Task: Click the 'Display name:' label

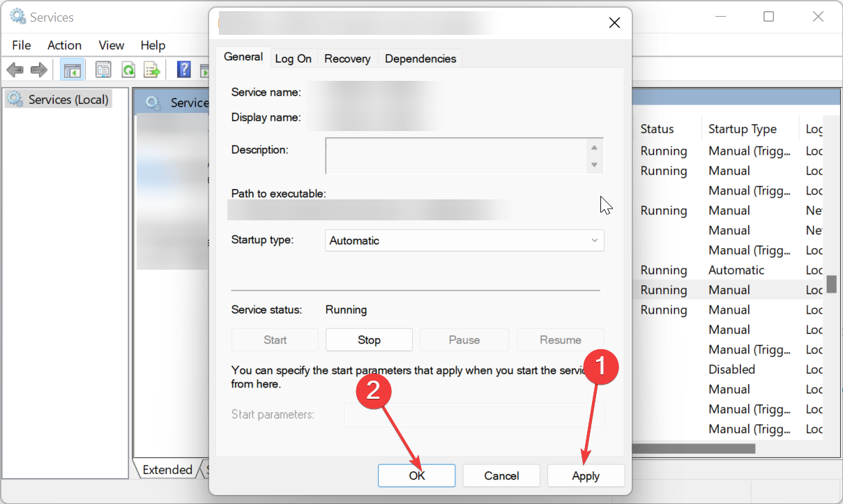Action: pos(266,117)
